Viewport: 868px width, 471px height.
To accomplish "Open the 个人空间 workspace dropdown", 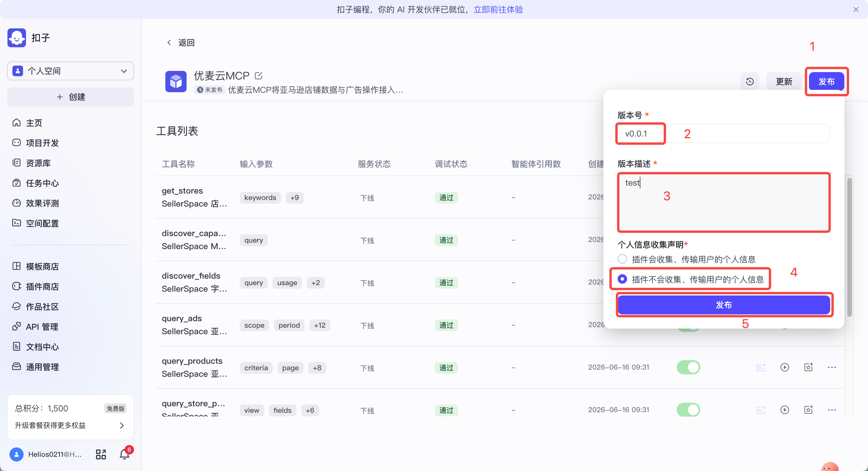I will click(x=71, y=71).
